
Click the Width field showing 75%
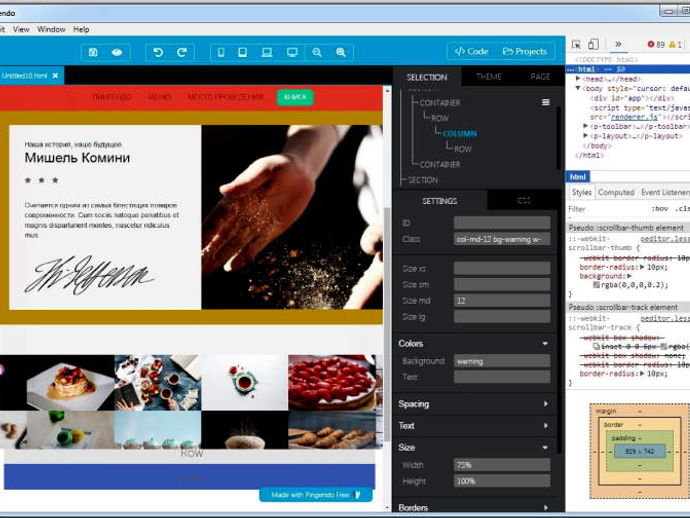502,465
